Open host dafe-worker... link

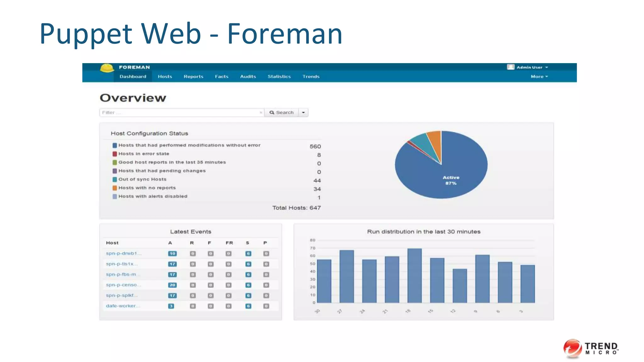123,306
